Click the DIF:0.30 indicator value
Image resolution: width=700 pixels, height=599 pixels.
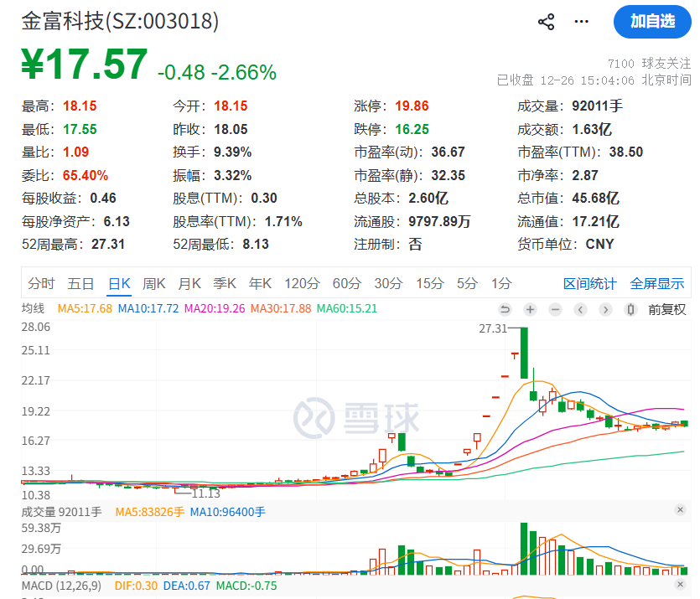[x=136, y=586]
